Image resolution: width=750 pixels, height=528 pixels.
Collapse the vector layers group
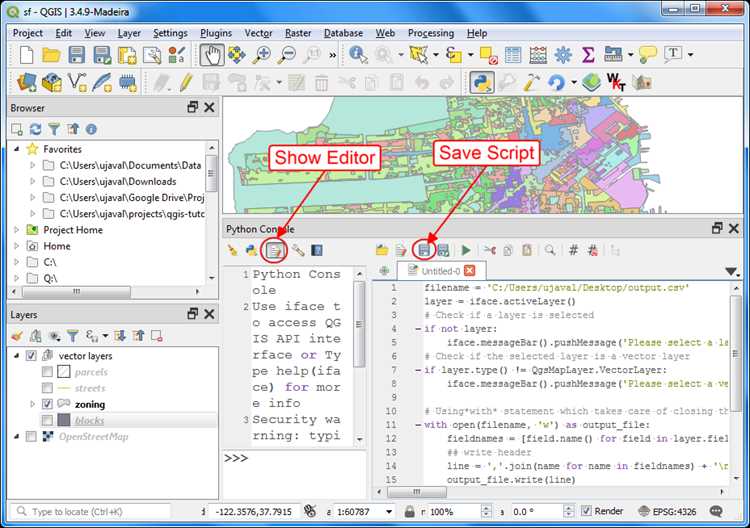click(x=17, y=356)
